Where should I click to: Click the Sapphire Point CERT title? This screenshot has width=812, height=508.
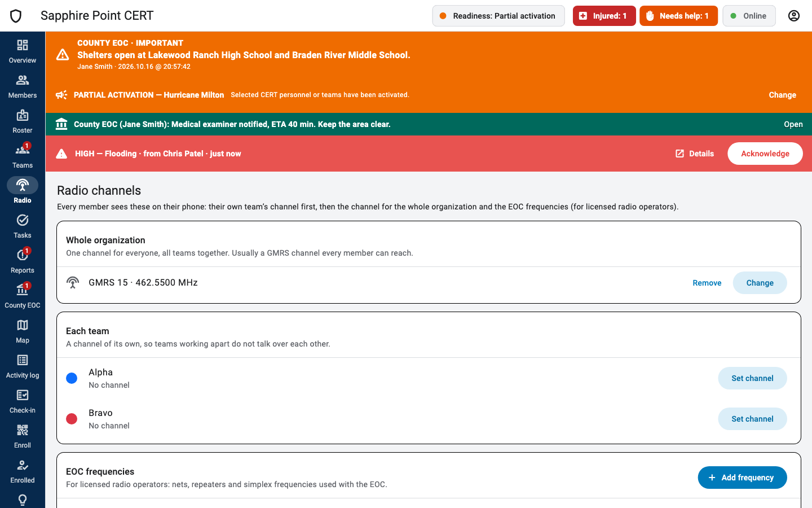pos(97,16)
